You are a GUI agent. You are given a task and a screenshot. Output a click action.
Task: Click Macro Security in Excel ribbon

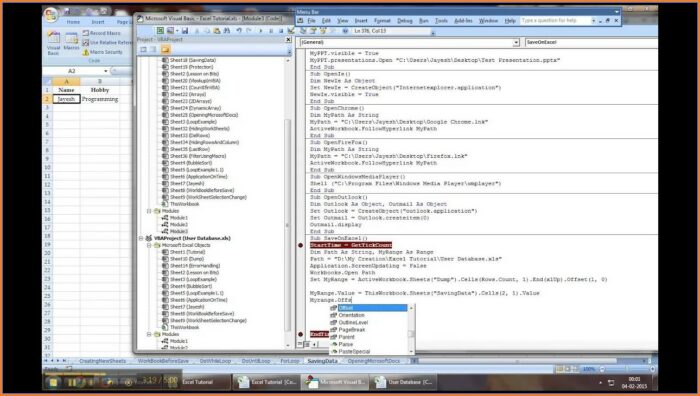[103, 52]
